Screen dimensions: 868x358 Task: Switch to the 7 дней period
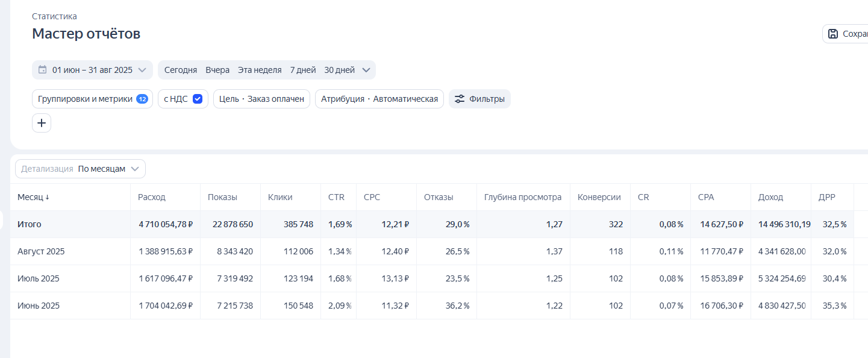pyautogui.click(x=303, y=70)
